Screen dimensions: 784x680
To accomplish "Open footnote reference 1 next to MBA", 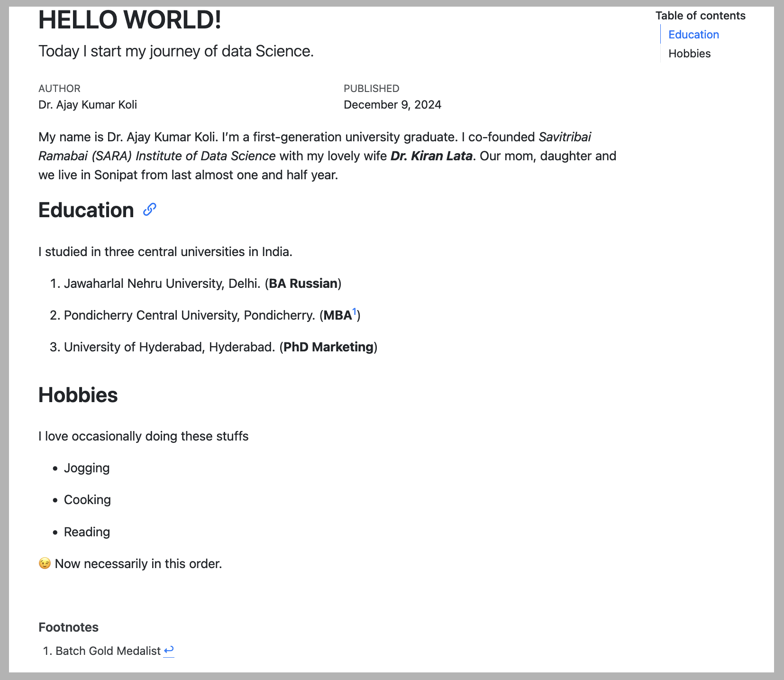I will 355,312.
